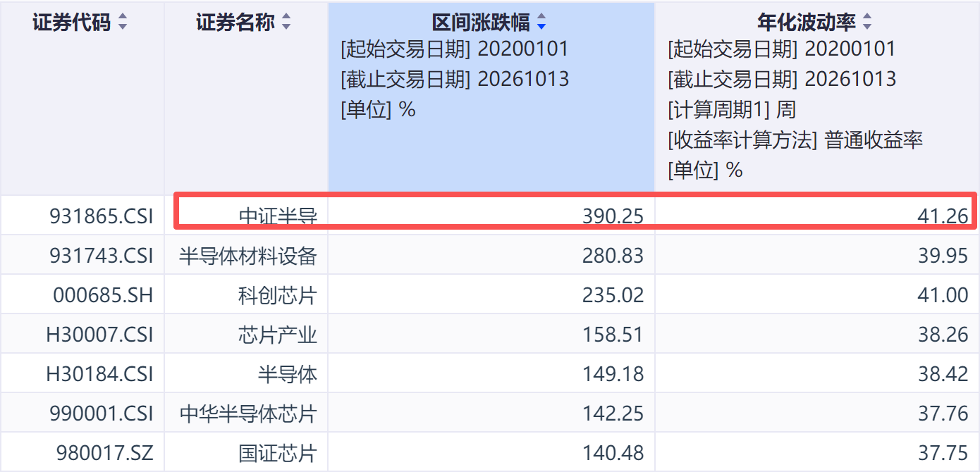Click code 980017.SZ
Viewport: 980px width, 472px height.
pos(105,453)
